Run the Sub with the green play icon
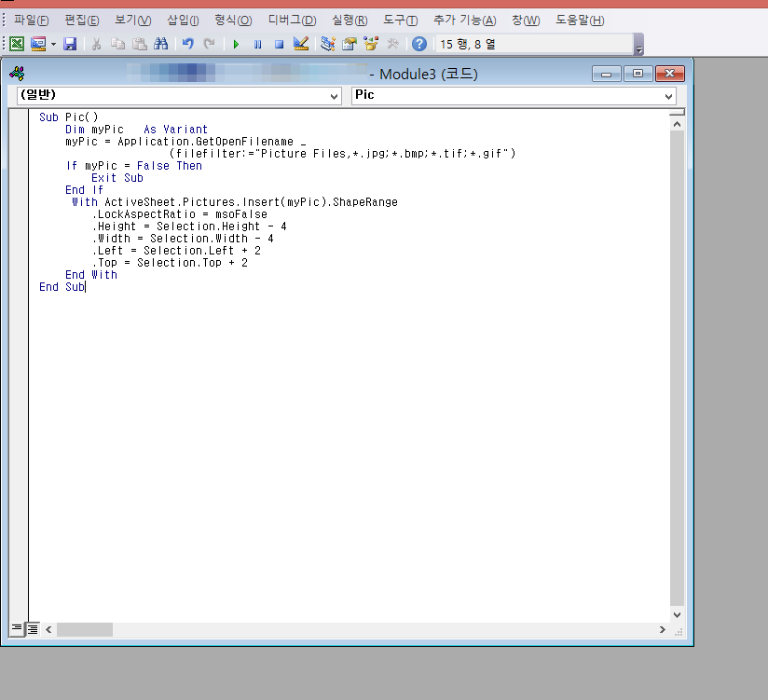Viewport: 768px width, 700px height. 236,44
